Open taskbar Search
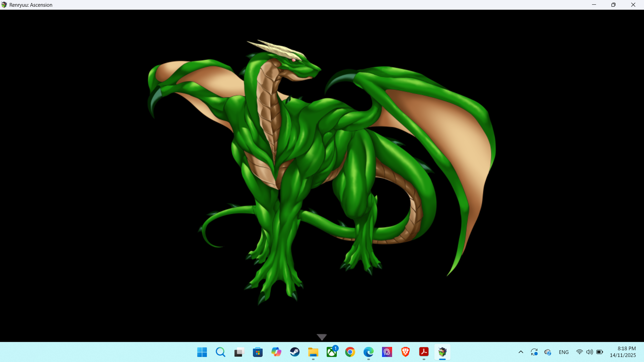The image size is (644, 362). (x=220, y=352)
